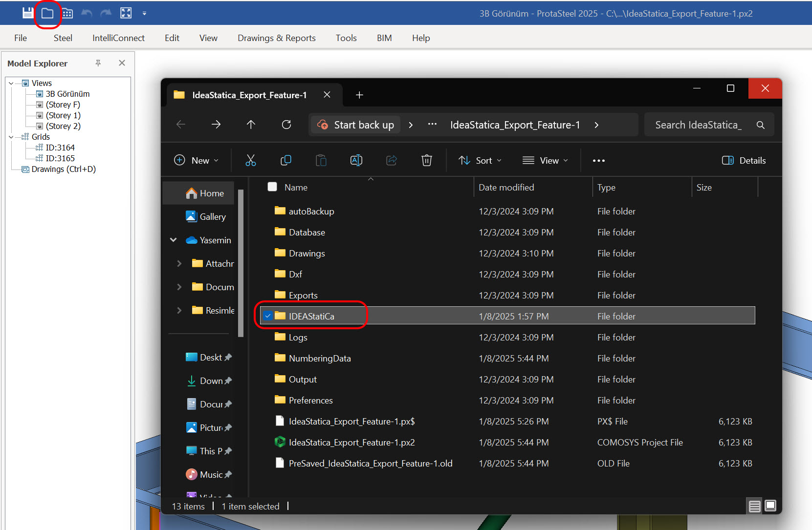Click the fit-to-screen icon in the quick access toolbar
The image size is (812, 530).
(126, 13)
